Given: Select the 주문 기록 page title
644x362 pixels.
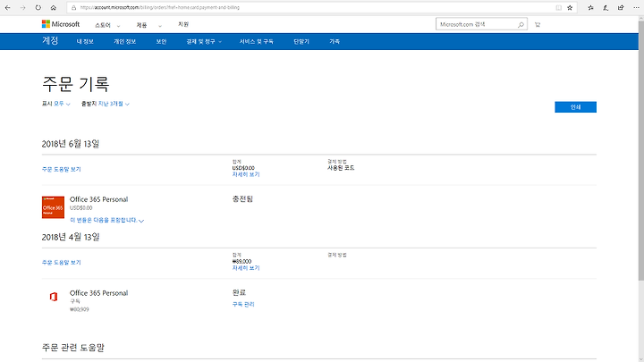Looking at the screenshot, I should coord(75,84).
